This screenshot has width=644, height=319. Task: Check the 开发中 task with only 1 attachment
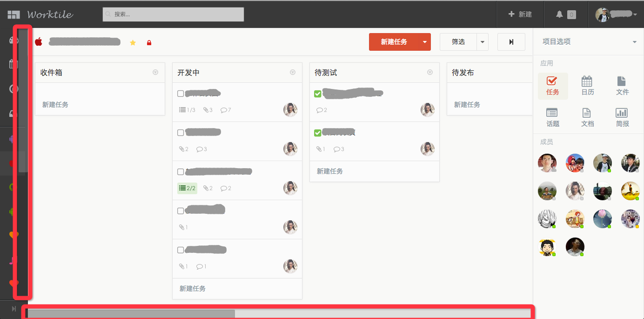click(181, 211)
